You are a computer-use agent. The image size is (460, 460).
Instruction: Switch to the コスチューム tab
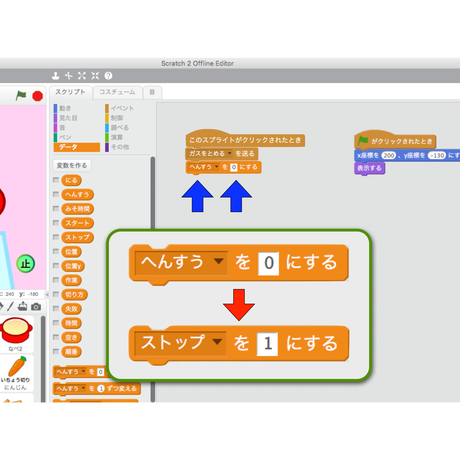tap(117, 92)
